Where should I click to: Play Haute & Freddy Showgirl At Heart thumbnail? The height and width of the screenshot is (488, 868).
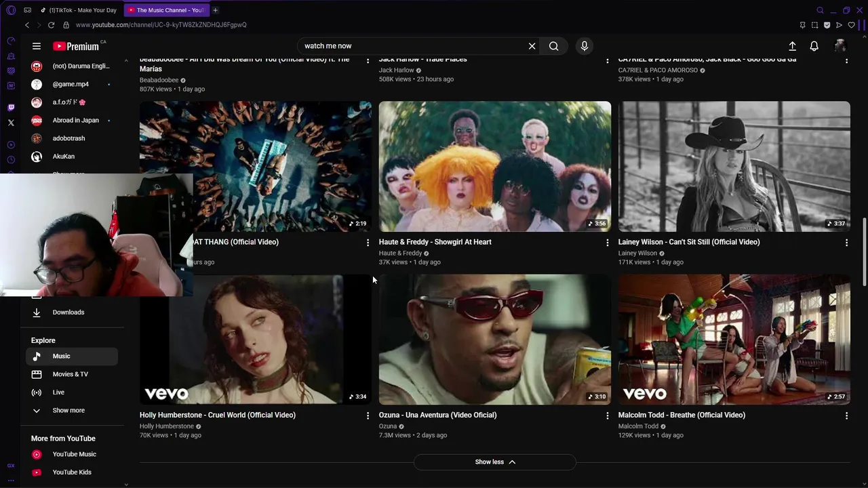tap(495, 167)
